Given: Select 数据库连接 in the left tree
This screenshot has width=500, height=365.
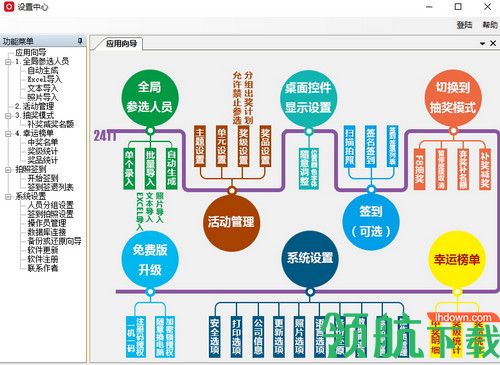Looking at the screenshot, I should pyautogui.click(x=47, y=232).
